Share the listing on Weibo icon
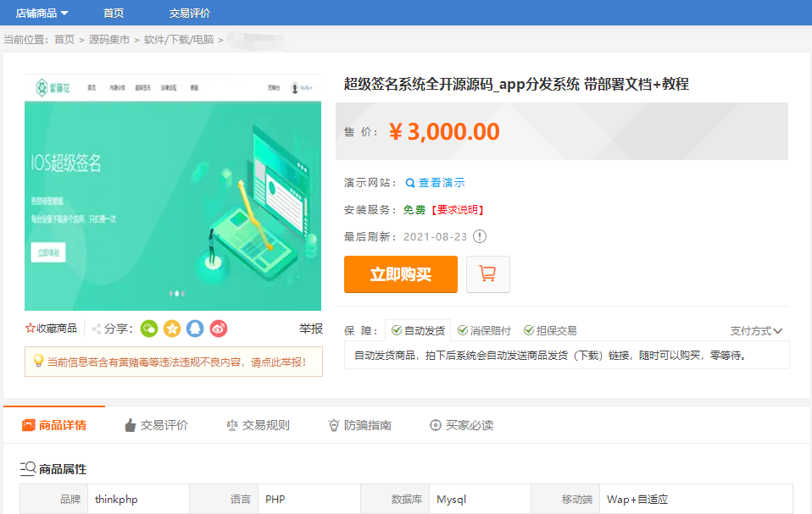This screenshot has width=812, height=514. click(x=219, y=329)
